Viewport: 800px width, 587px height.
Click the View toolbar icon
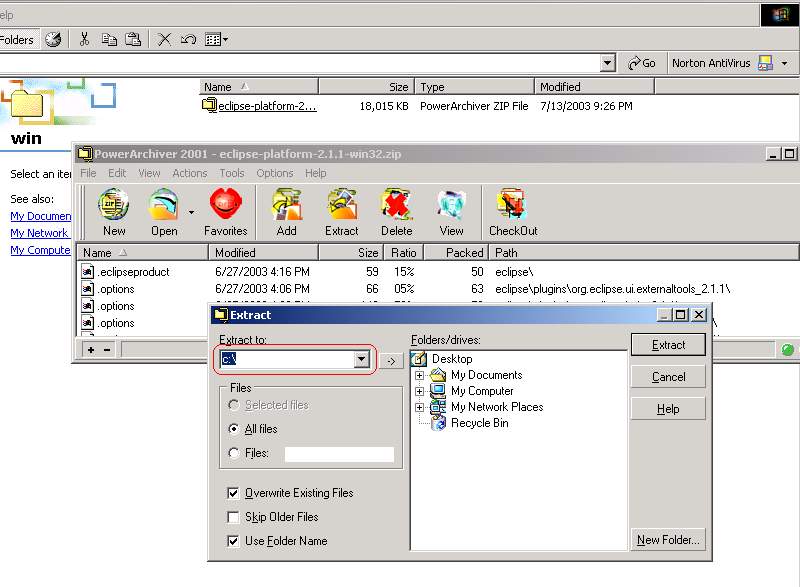pos(452,212)
